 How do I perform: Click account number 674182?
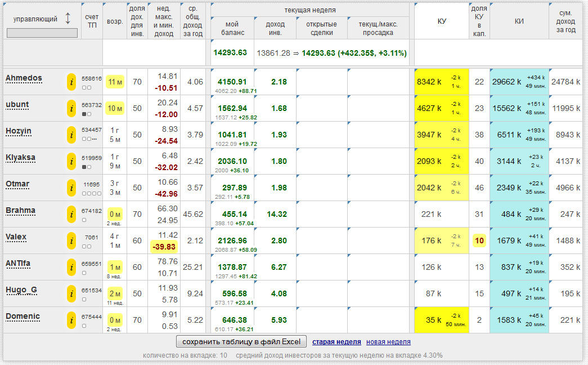pyautogui.click(x=92, y=211)
